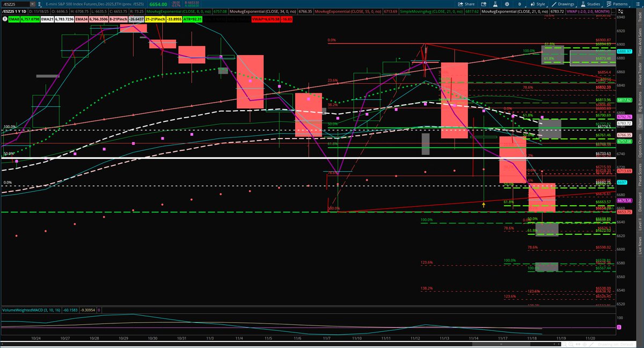Click the zoom out magnifier icon
Viewport: 644px width, 348px height.
(x=564, y=344)
